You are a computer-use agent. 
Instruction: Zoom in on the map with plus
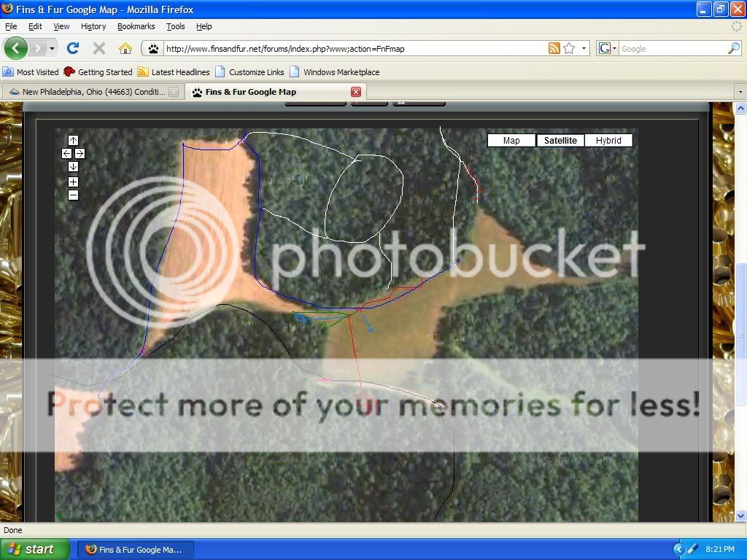73,182
